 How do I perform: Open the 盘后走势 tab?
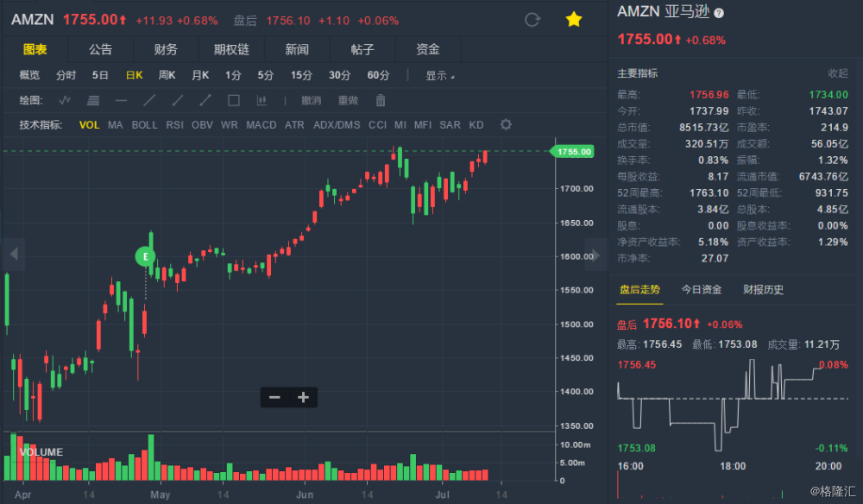click(639, 289)
